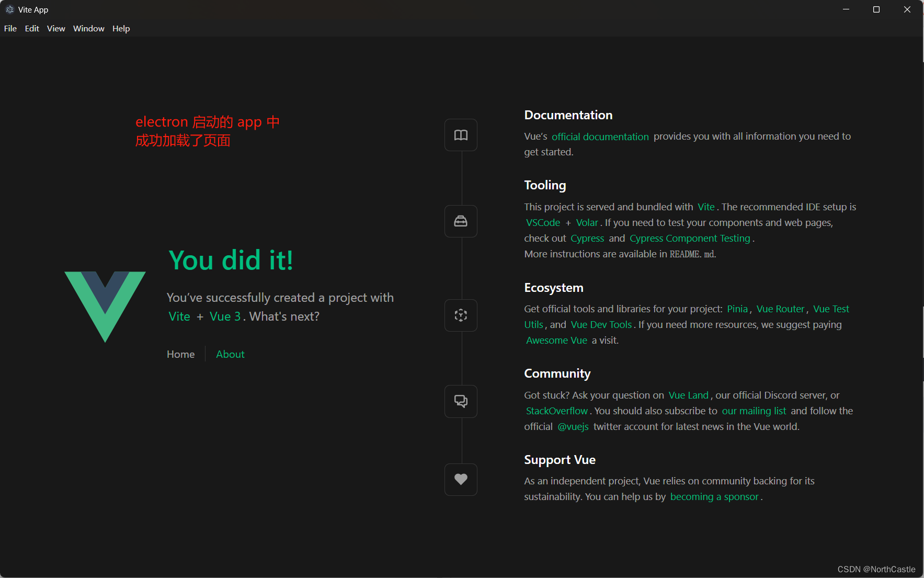Click the Vite App title bar icon

10,9
